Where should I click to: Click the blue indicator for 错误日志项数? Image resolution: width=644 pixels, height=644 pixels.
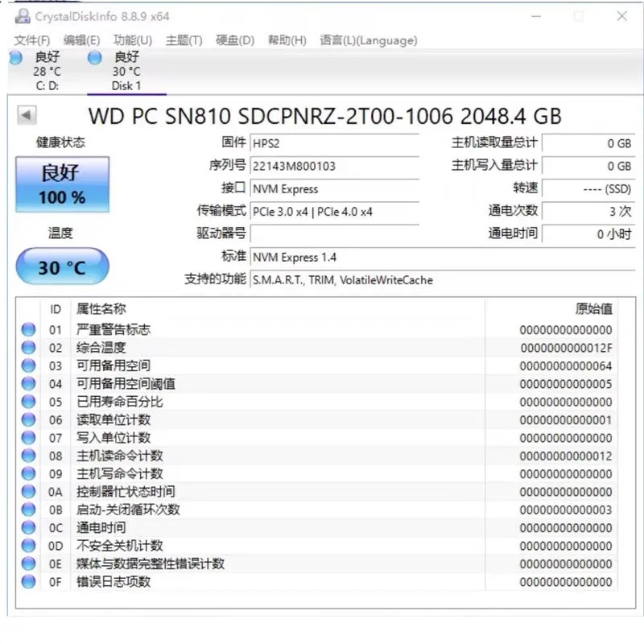point(28,582)
